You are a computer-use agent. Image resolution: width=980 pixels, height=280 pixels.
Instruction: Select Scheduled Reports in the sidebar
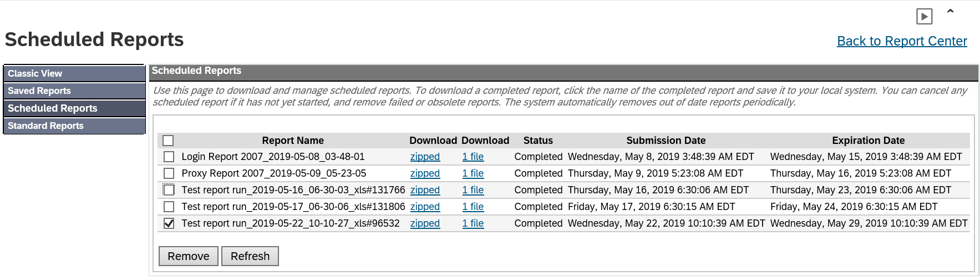(74, 108)
